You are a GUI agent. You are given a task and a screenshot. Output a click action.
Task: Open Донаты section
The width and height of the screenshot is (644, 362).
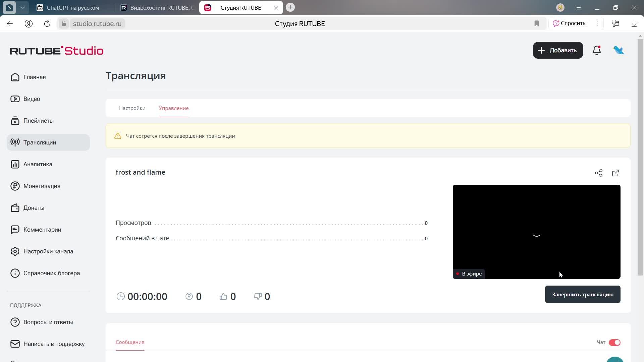point(34,208)
